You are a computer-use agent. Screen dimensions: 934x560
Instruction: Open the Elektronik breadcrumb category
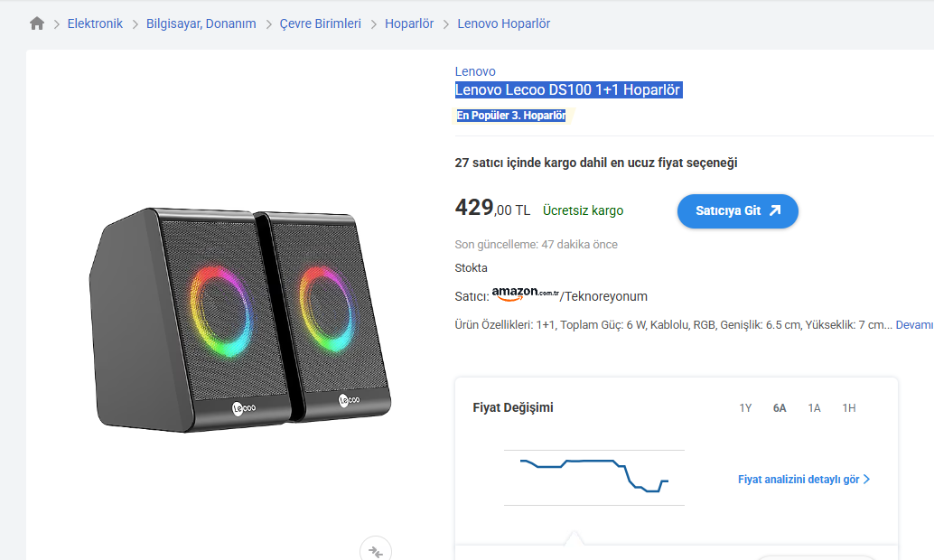coord(95,23)
